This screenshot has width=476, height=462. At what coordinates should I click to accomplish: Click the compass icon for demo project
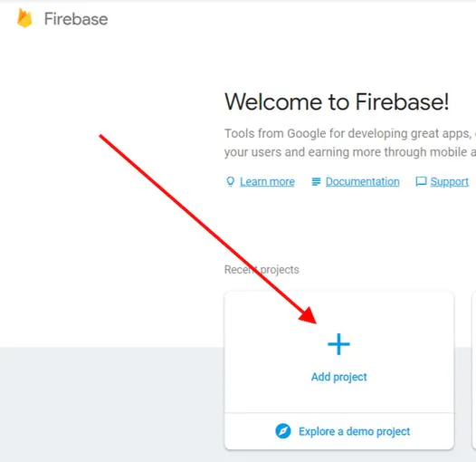283,431
